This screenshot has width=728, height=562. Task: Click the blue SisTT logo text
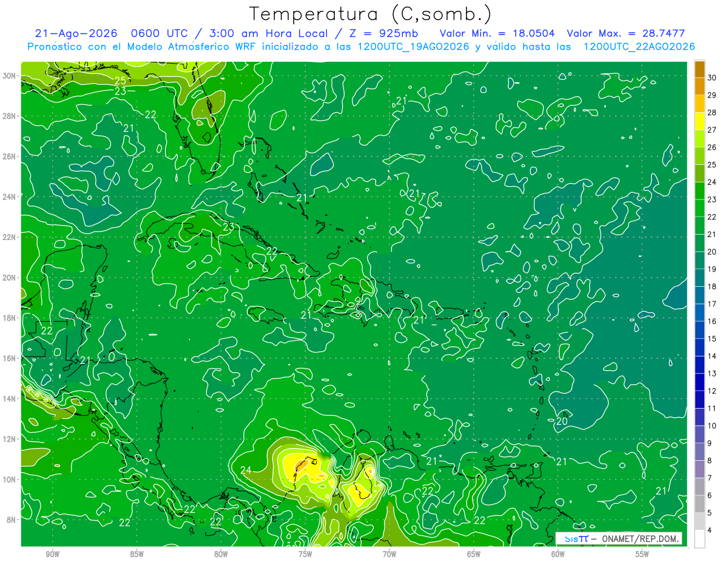pyautogui.click(x=576, y=538)
